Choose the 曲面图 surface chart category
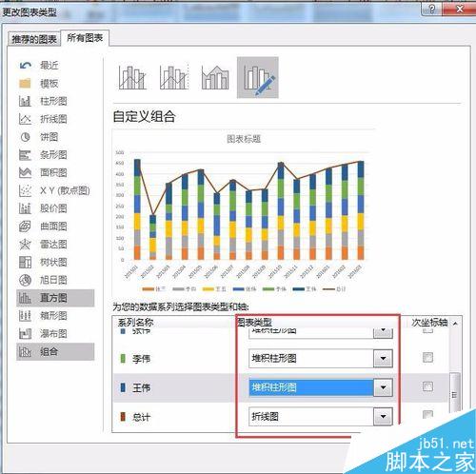The height and width of the screenshot is (474, 476). (55, 227)
